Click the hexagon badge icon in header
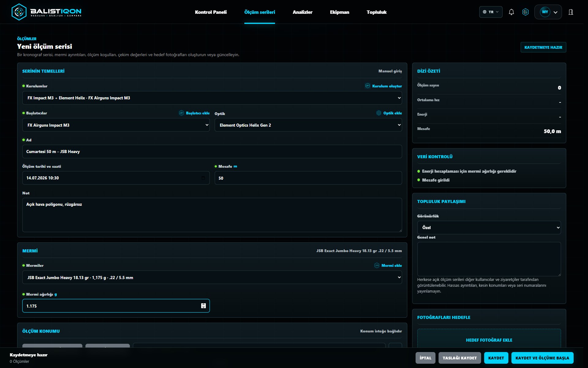Screen dimensions: 588x368 tap(526, 12)
